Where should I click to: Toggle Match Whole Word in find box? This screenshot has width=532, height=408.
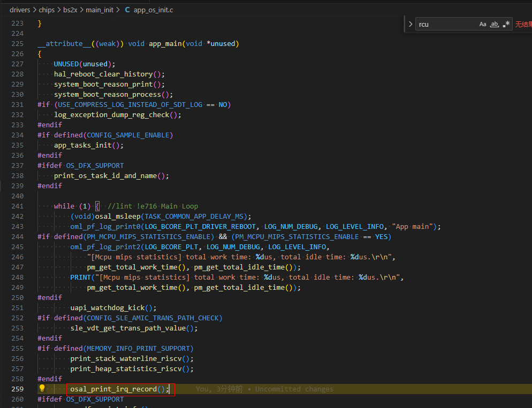tap(495, 24)
